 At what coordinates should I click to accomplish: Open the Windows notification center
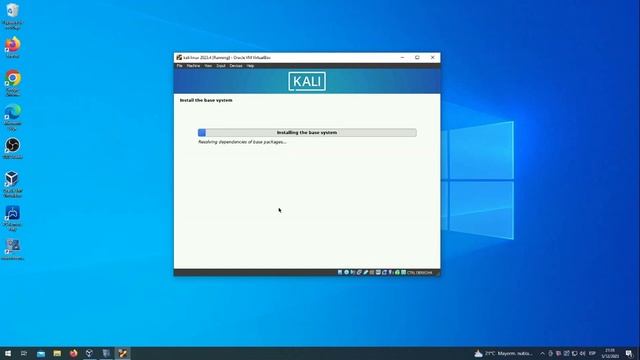point(629,353)
